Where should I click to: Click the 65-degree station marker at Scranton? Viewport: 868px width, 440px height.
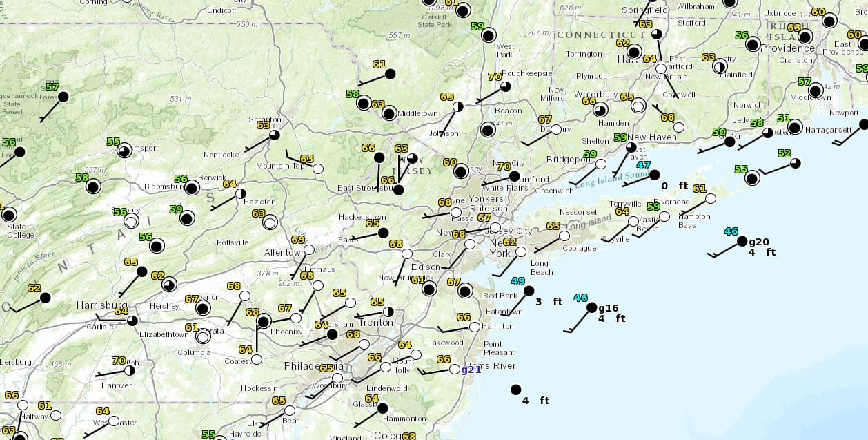click(274, 135)
